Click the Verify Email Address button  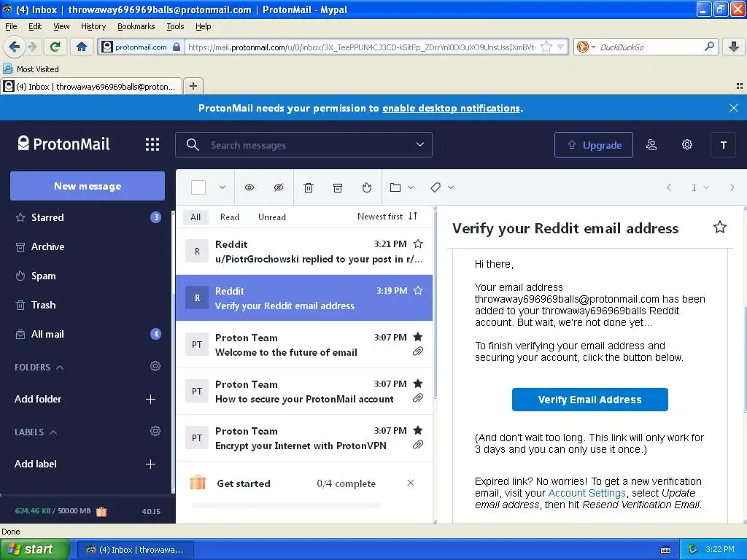tap(589, 400)
